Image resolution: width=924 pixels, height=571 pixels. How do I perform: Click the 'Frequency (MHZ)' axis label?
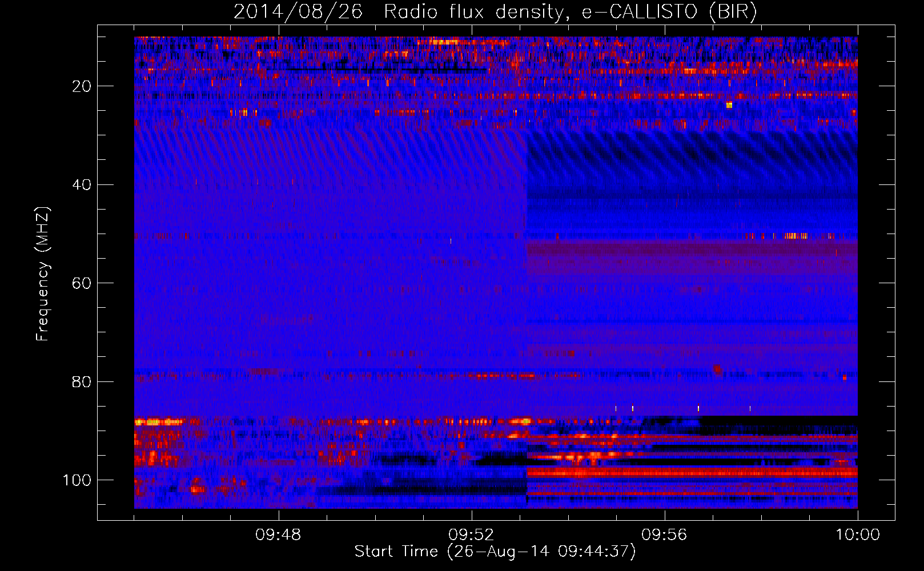42,274
